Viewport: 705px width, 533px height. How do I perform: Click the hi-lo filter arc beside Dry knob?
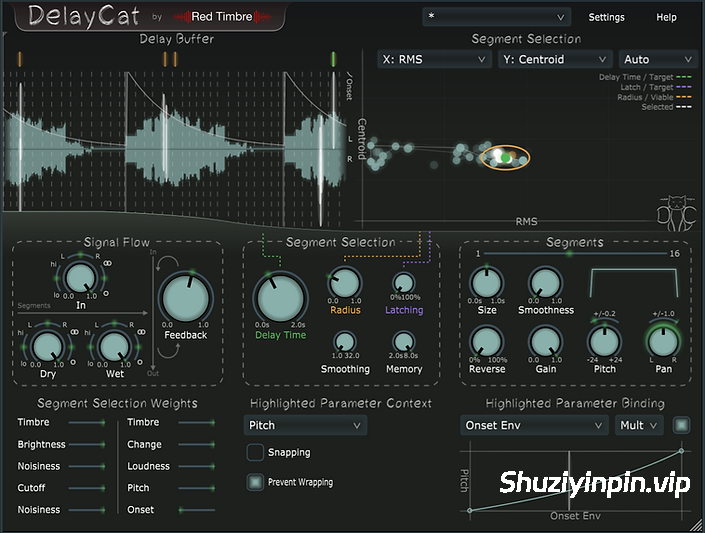point(24,347)
